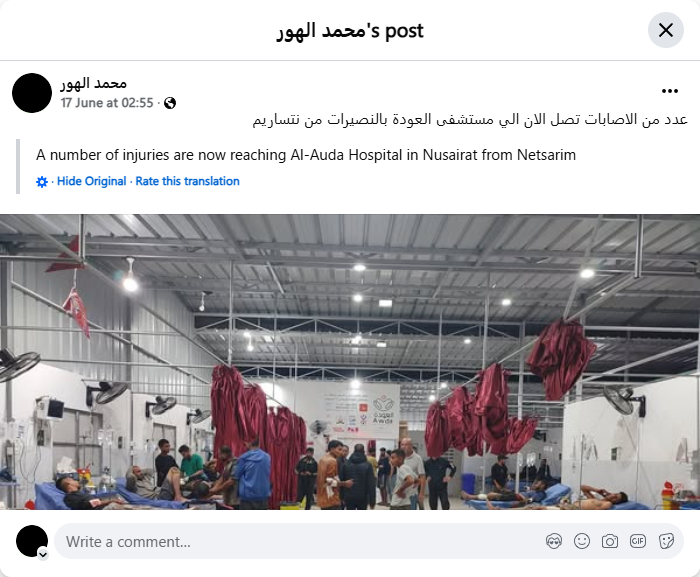Image resolution: width=700 pixels, height=577 pixels.
Task: Expand the commenting identity chevron dropdown
Action: click(x=43, y=555)
